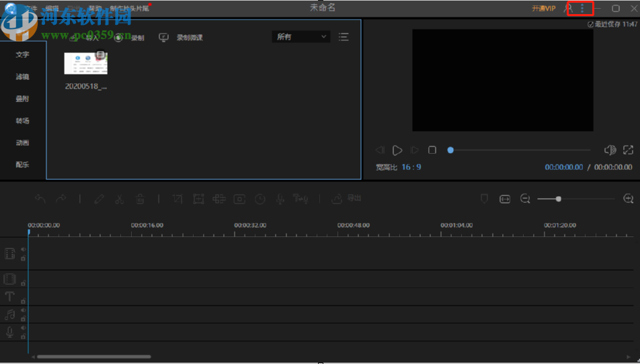Click the timeline zoom-in magnifier icon

629,199
